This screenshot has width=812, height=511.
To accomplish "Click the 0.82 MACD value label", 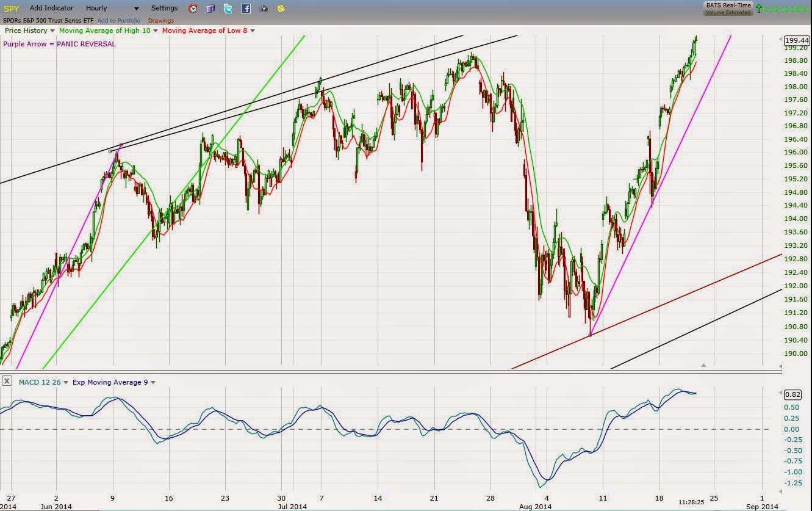I will [794, 394].
